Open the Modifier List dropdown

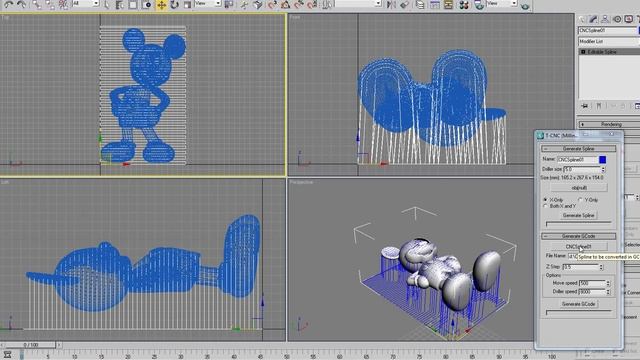click(609, 41)
